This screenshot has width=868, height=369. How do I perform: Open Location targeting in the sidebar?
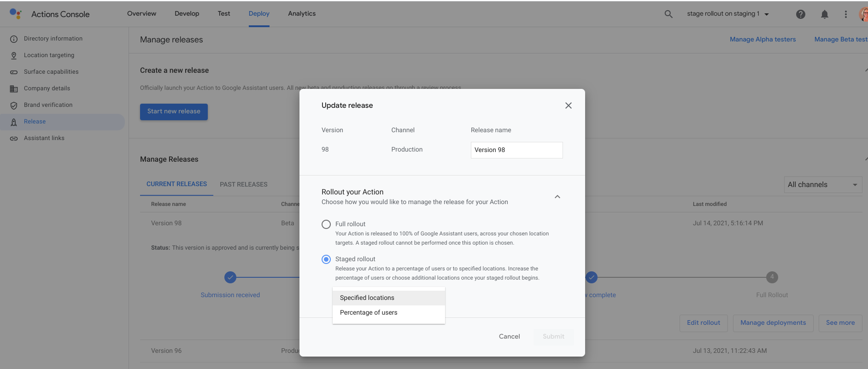pyautogui.click(x=49, y=55)
